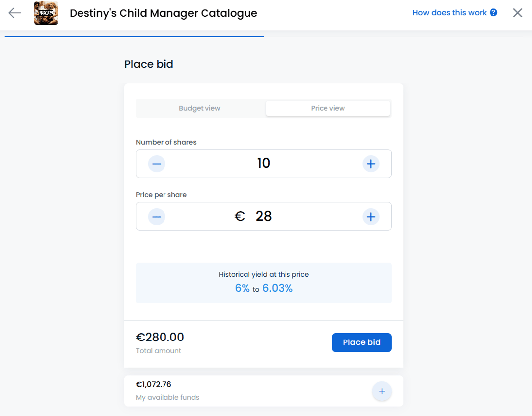Screen dimensions: 532x416
Task: Click the blue question mark help icon
Action: [x=493, y=12]
